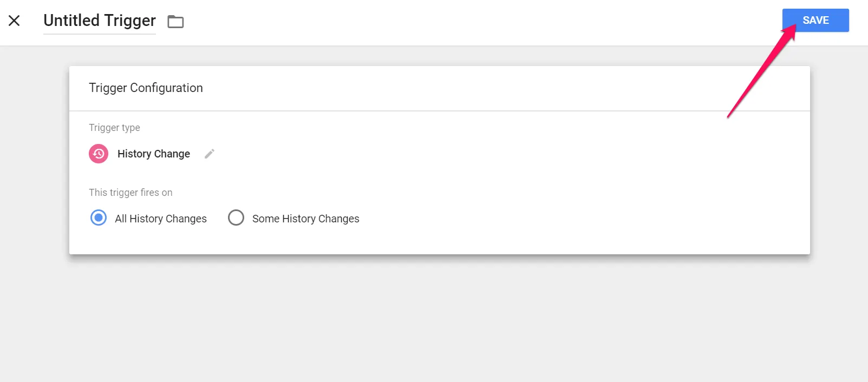This screenshot has height=382, width=868.
Task: Click the folder icon beside trigger name
Action: (175, 22)
